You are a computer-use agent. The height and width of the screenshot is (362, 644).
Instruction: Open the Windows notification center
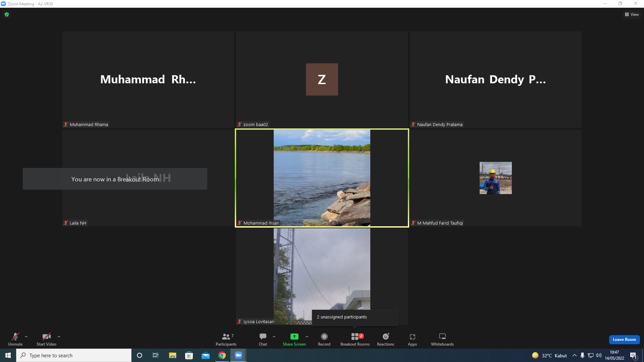[634, 355]
